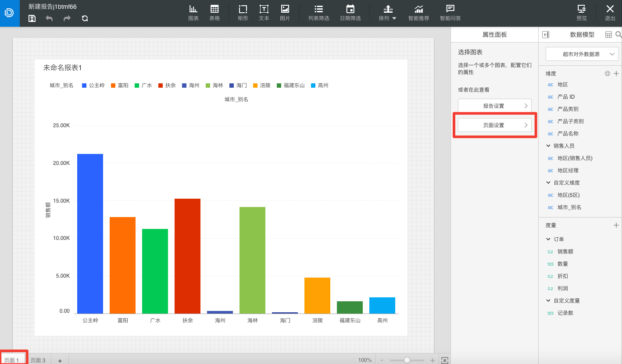Click the refresh icon under report title
Viewport: 622px width, 364px height.
pyautogui.click(x=85, y=18)
